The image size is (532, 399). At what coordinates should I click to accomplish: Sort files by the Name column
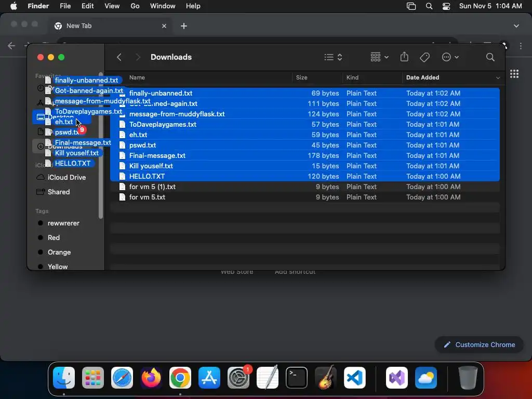[x=137, y=77]
